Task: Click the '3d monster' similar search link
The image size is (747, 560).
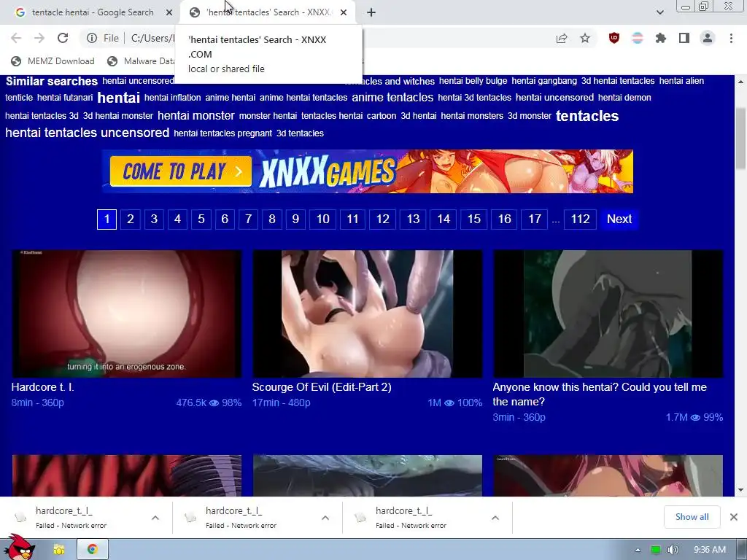Action: click(530, 116)
